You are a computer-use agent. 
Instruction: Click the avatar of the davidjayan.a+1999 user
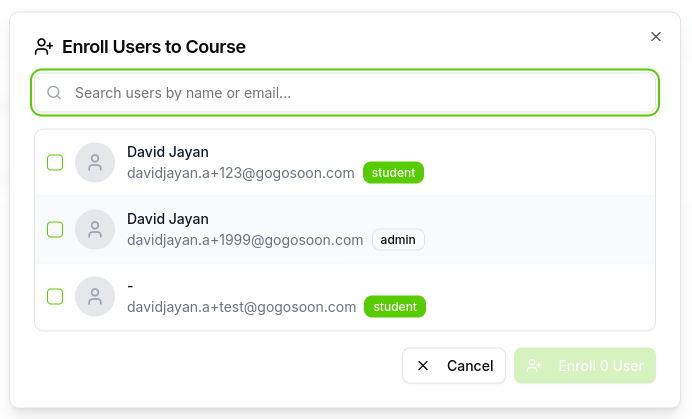[95, 230]
